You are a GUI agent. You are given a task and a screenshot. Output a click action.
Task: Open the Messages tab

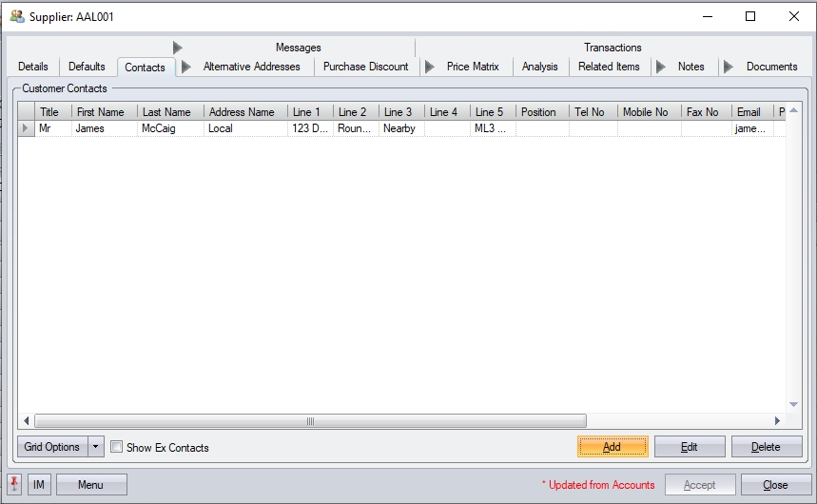tap(298, 48)
